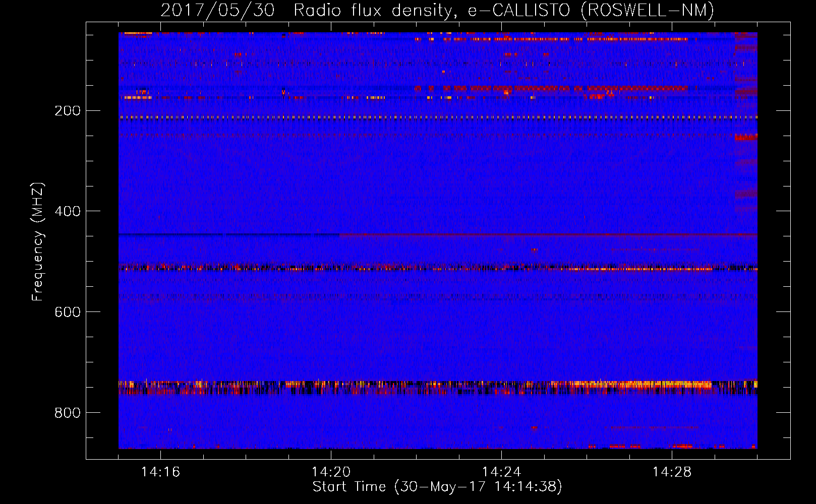This screenshot has height=504, width=816.
Task: Click the 400 frequency tick label
Action: (x=67, y=212)
